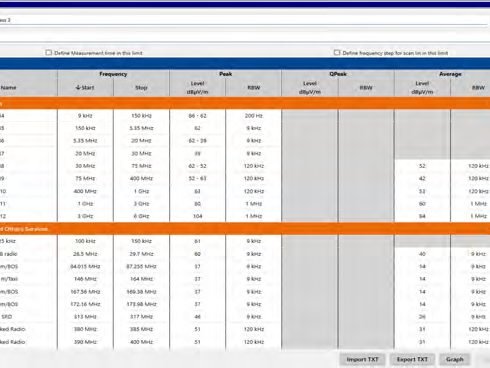This screenshot has width=490, height=368.
Task: Click the Start cell '172.16 MHz'
Action: pyautogui.click(x=85, y=304)
